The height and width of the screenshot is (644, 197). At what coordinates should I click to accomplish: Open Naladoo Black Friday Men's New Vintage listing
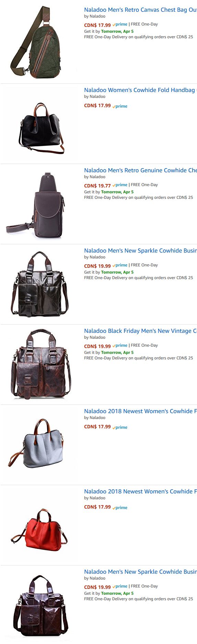click(x=140, y=331)
